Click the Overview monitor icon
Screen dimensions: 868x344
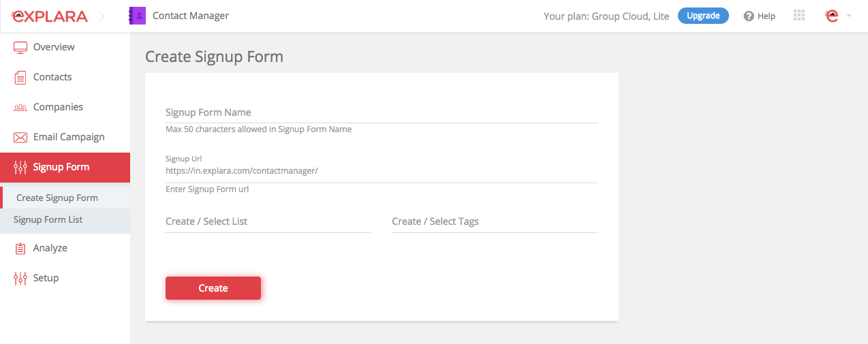20,47
